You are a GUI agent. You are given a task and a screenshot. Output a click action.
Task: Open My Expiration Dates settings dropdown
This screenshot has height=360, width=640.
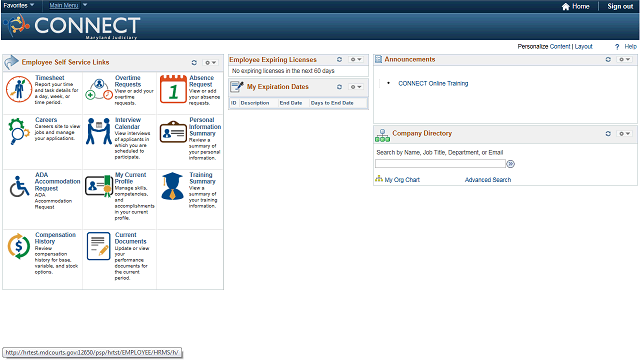(x=356, y=87)
